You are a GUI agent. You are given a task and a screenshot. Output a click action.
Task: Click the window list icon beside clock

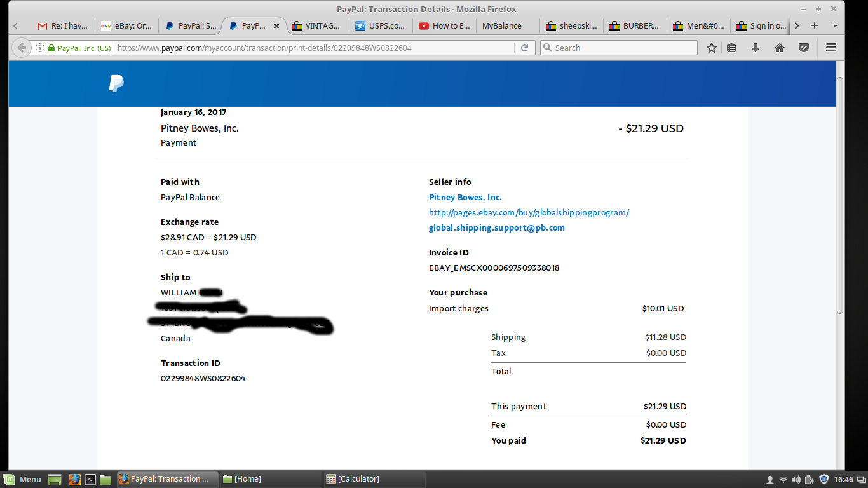[861, 479]
